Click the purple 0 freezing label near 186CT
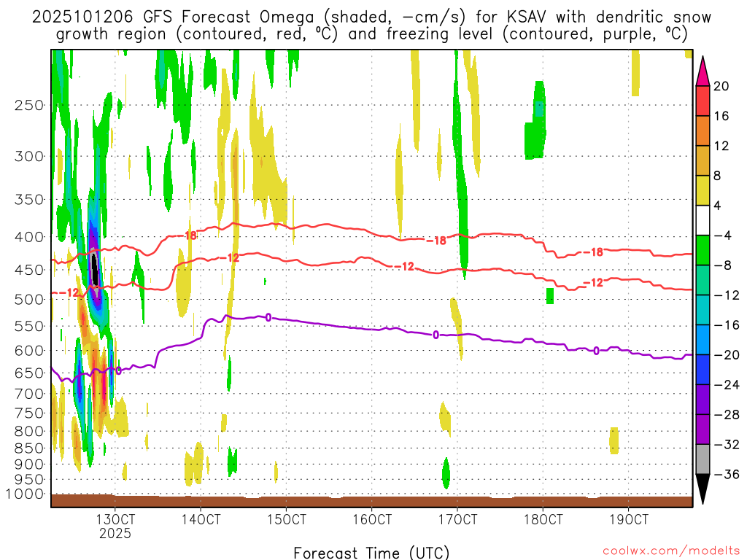 click(x=596, y=351)
